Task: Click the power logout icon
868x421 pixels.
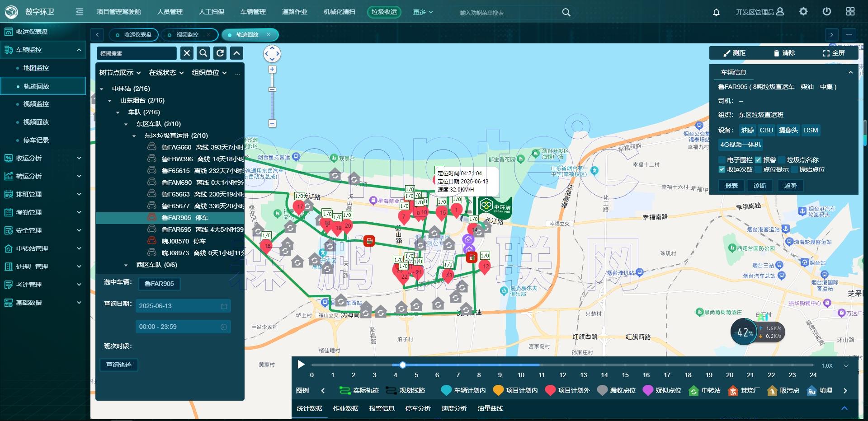Action: (x=826, y=12)
